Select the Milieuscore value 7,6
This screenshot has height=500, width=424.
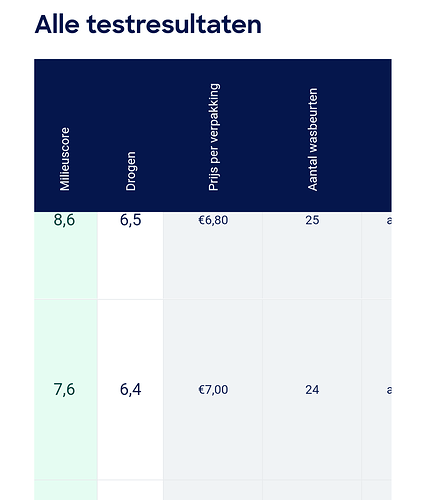coord(64,389)
